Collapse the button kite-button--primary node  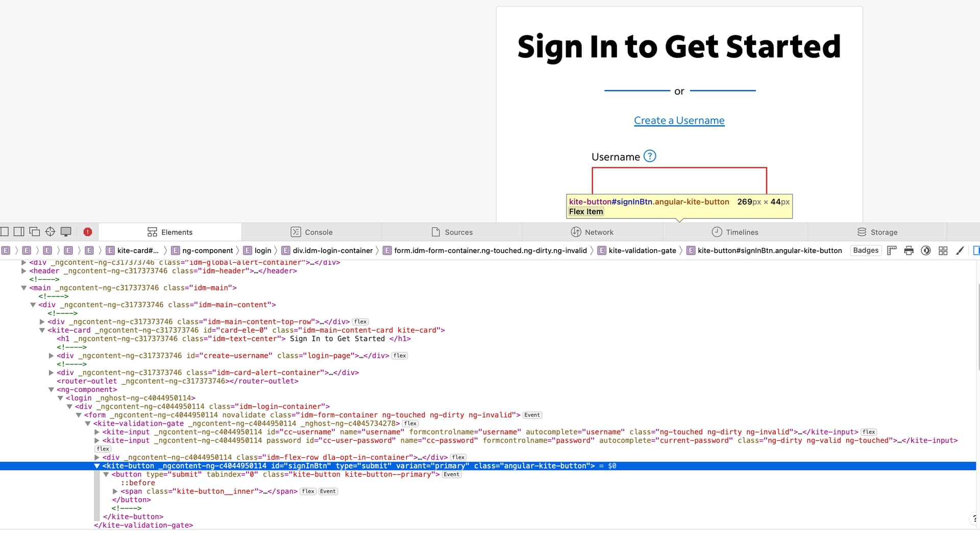pyautogui.click(x=106, y=475)
